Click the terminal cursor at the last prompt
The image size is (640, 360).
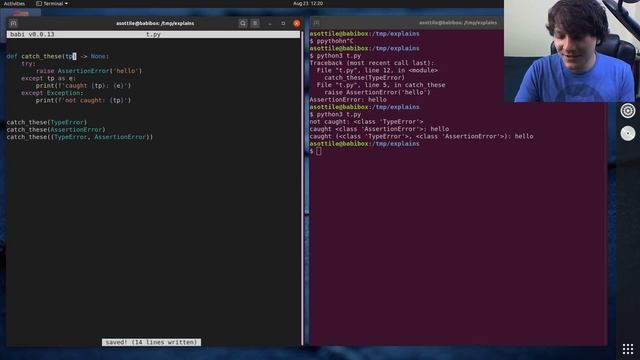319,151
